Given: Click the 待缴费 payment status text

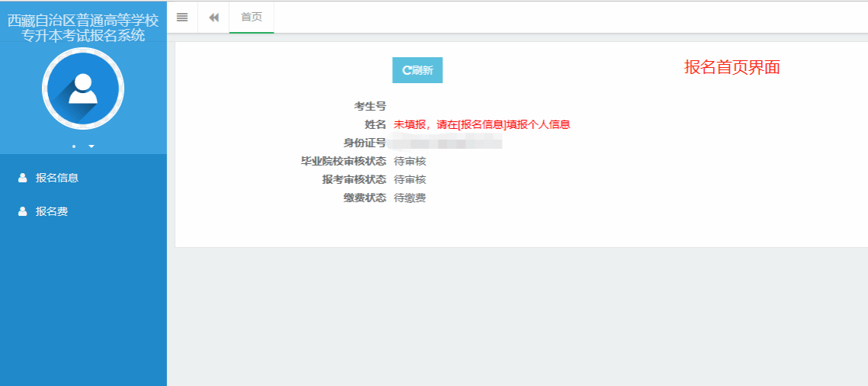Looking at the screenshot, I should [410, 198].
